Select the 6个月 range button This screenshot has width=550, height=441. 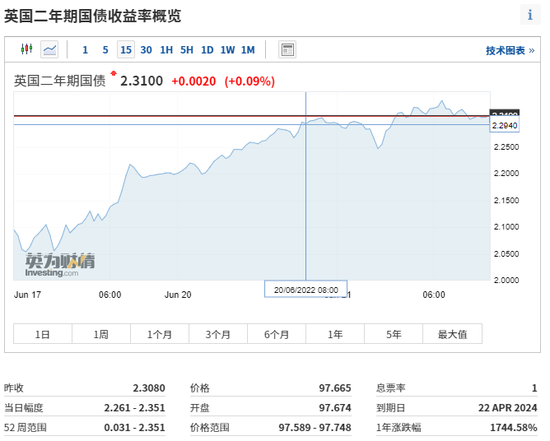pyautogui.click(x=277, y=334)
